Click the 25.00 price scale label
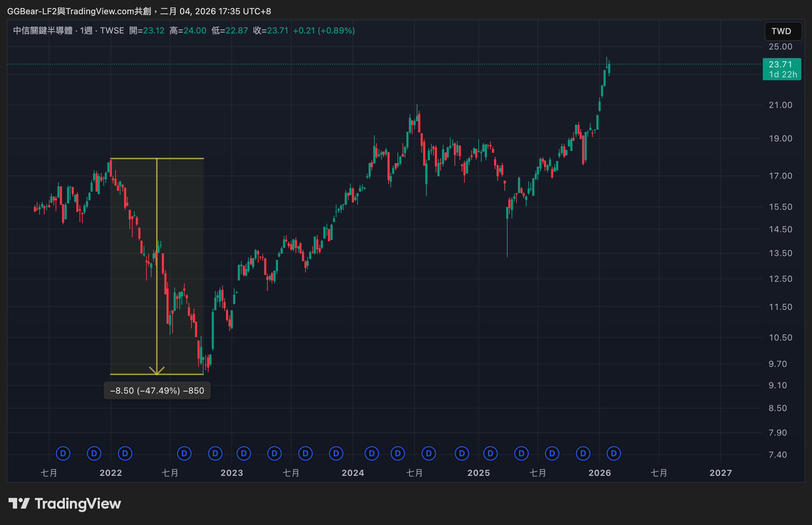This screenshot has height=525, width=812. click(x=780, y=47)
